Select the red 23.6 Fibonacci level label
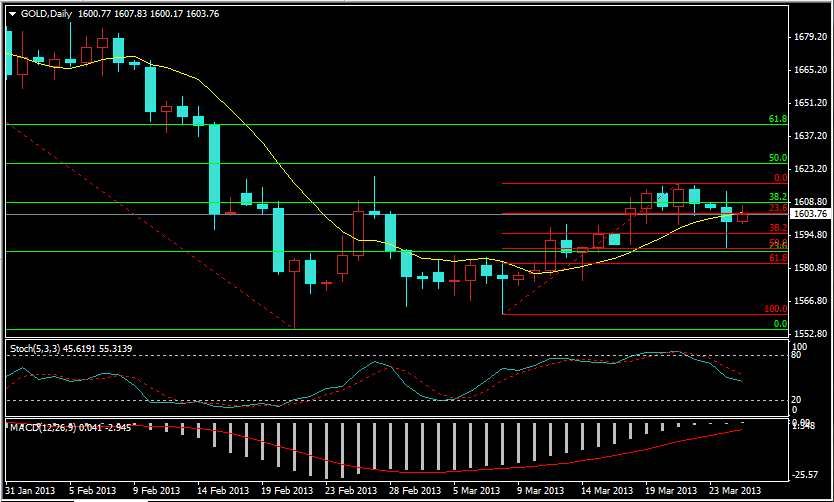 778,208
